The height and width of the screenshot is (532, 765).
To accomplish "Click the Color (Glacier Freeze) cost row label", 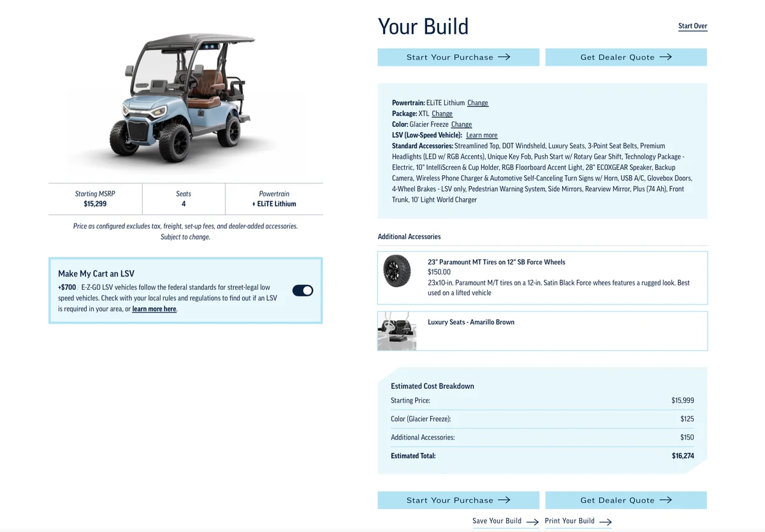I will 421,419.
